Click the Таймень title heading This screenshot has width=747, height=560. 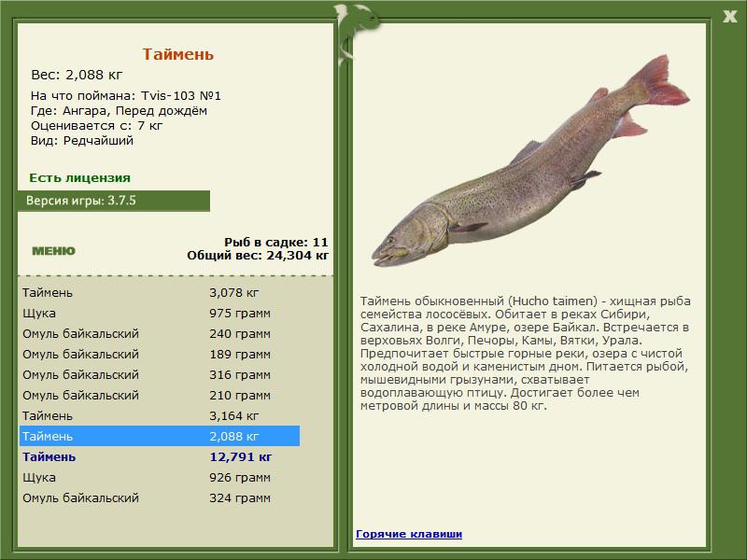coord(177,54)
